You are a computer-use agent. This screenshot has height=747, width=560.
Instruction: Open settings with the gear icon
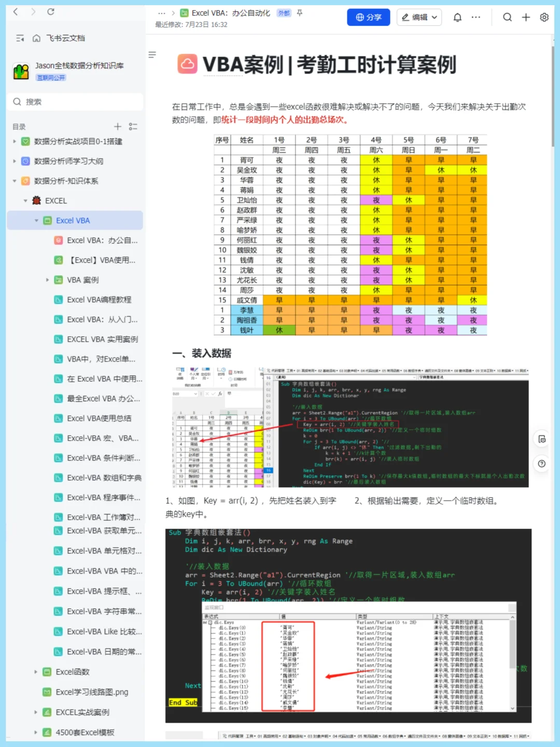[543, 17]
